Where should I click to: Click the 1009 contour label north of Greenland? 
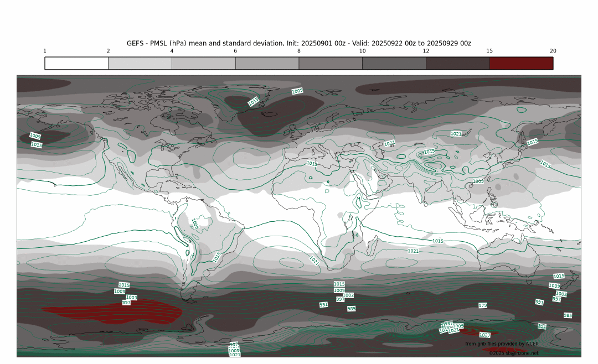pyautogui.click(x=297, y=91)
